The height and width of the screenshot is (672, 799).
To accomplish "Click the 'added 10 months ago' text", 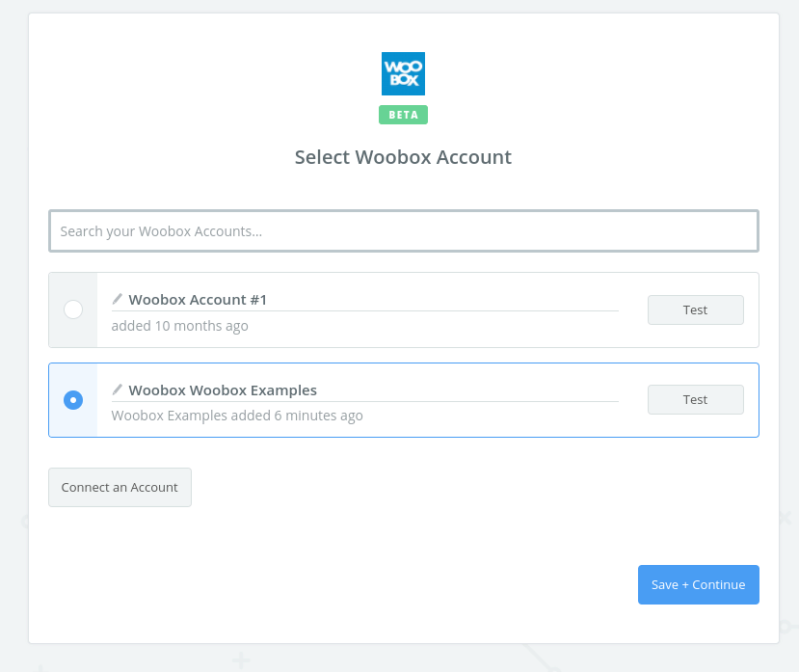I will coord(179,326).
